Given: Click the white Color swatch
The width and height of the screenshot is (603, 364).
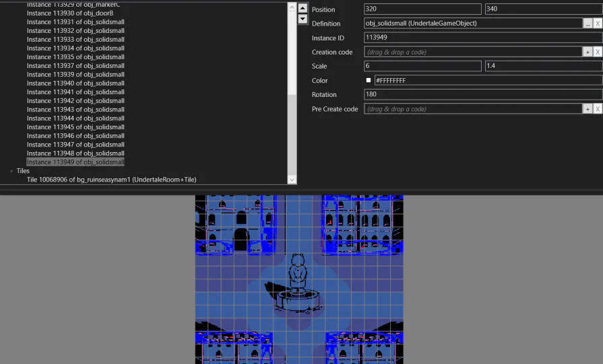Looking at the screenshot, I should tap(369, 80).
